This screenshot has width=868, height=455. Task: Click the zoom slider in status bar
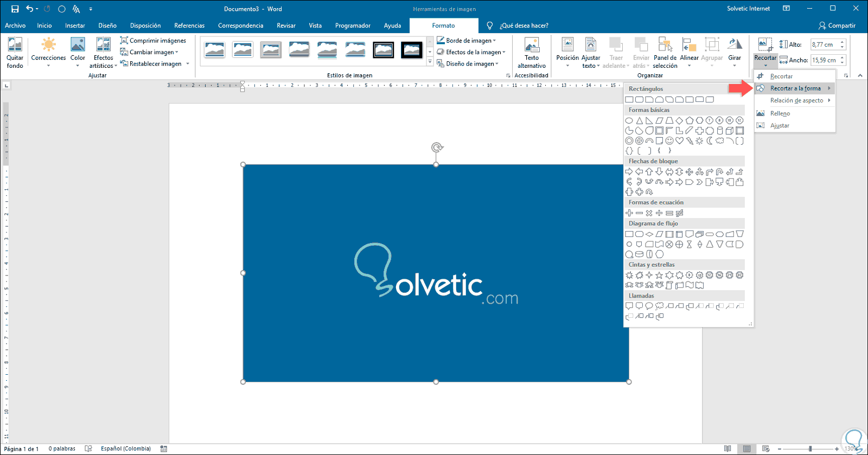(x=810, y=448)
